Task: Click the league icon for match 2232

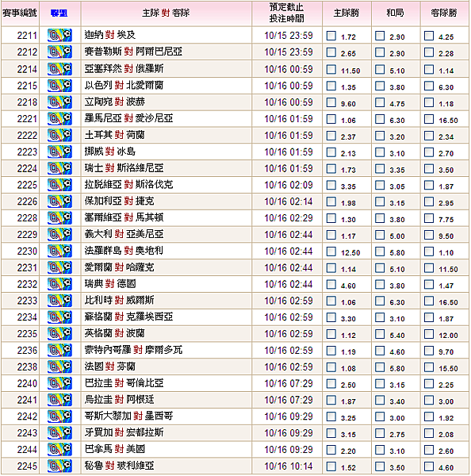Action: (59, 284)
